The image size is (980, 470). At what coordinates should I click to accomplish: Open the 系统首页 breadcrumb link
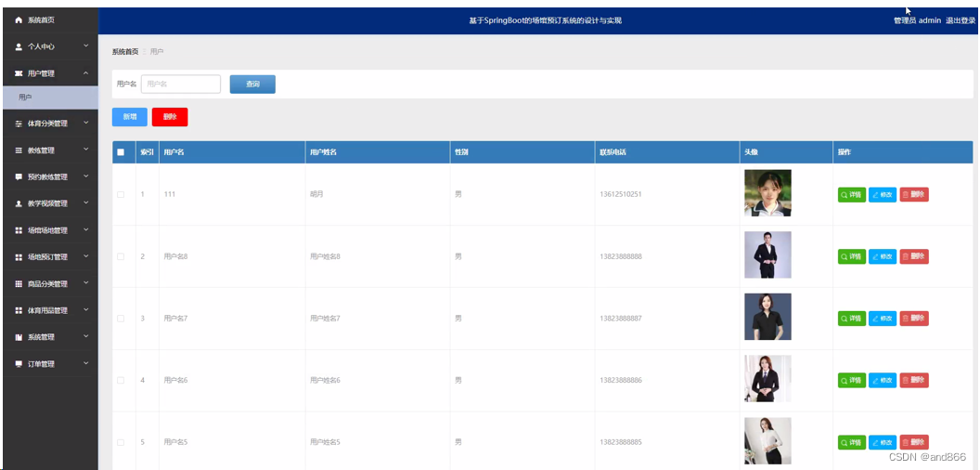[x=125, y=52]
